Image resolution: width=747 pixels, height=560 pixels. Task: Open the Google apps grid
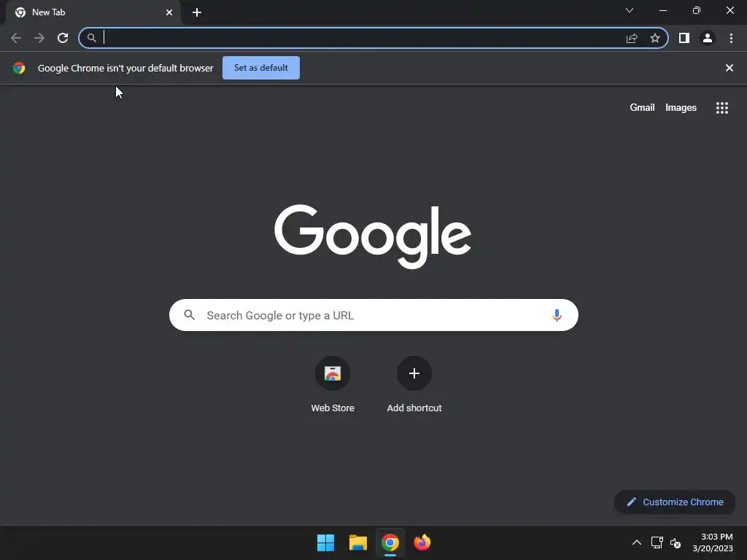[722, 108]
